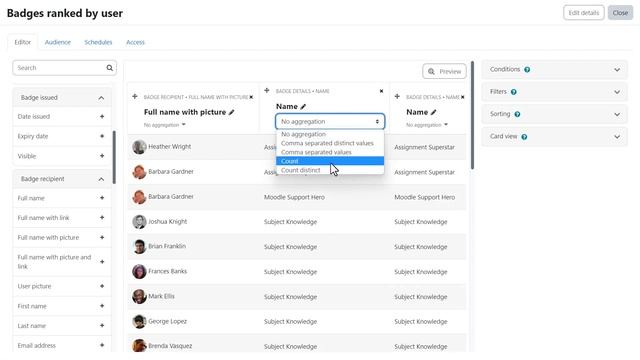Add Full name with picture and link

102,262
